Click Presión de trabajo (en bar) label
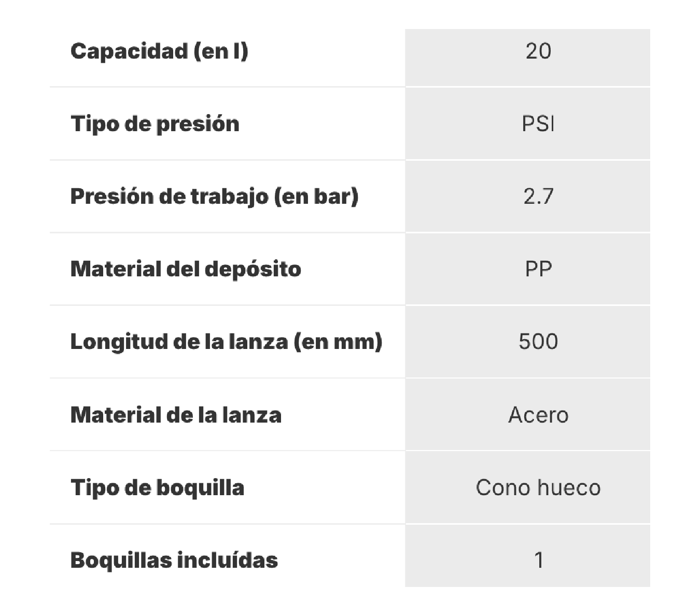The width and height of the screenshot is (700, 616). [214, 197]
